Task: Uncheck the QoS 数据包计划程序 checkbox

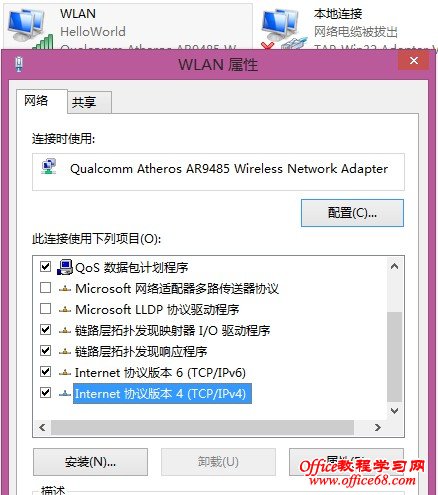Action: pyautogui.click(x=45, y=266)
